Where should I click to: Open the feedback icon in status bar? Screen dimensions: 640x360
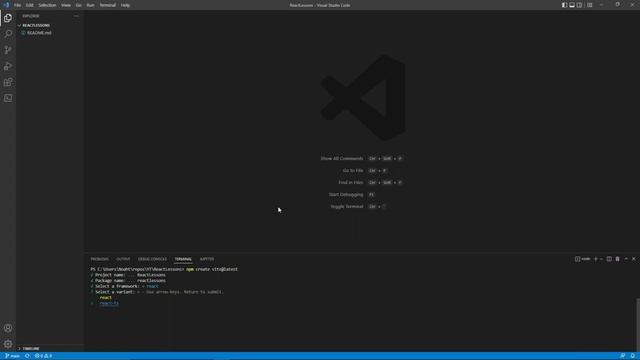point(623,356)
